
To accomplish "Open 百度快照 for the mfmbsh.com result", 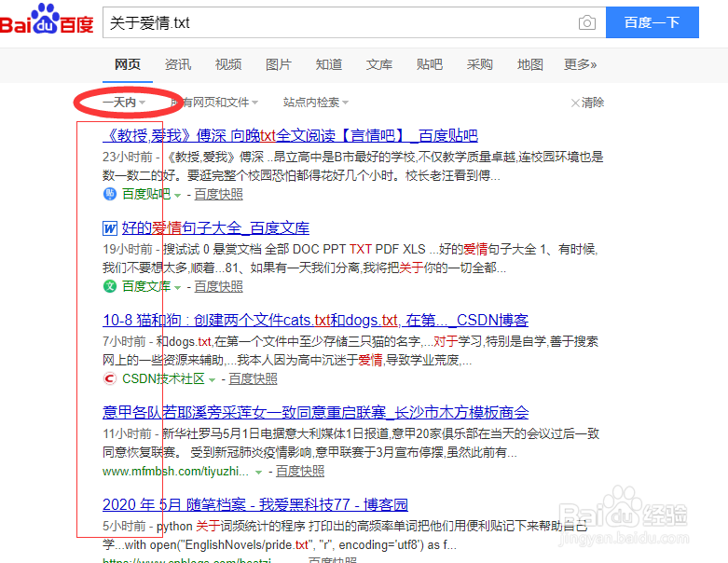I will point(300,471).
